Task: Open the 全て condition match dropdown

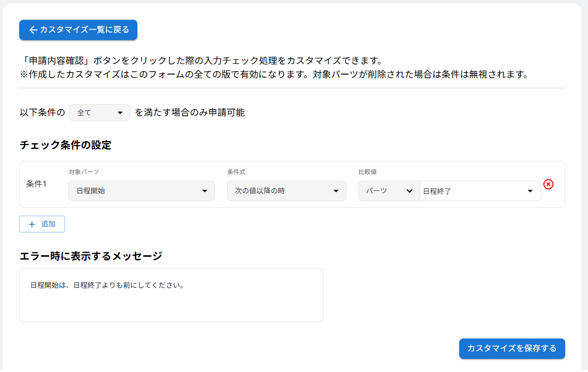Action: tap(100, 113)
